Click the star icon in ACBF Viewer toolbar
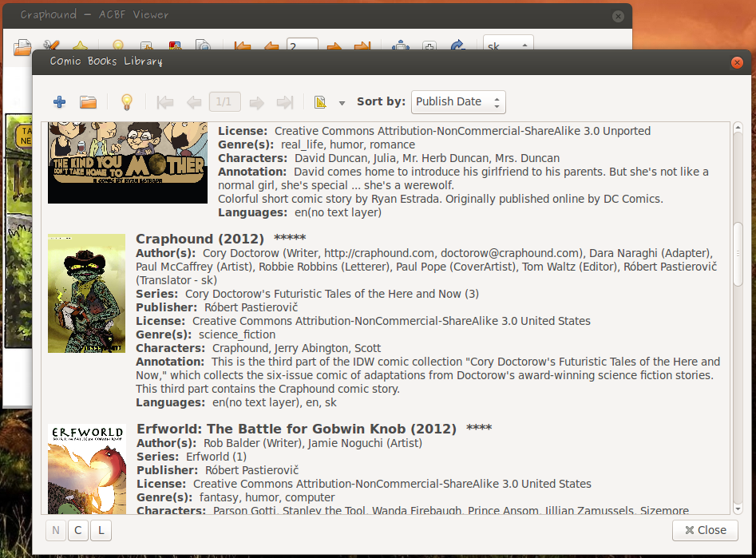The width and height of the screenshot is (756, 558). coord(80,46)
